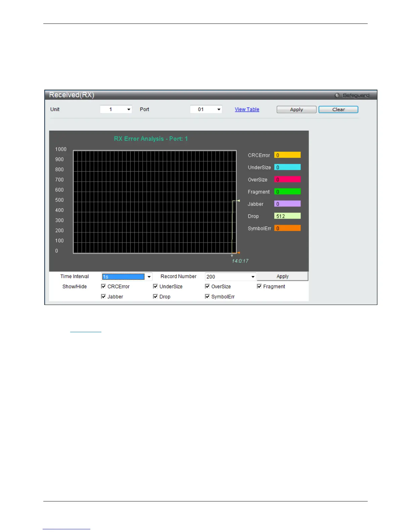The height and width of the screenshot is (532, 411).
Task: Click the Drop swatch showing 512
Action: click(x=287, y=216)
